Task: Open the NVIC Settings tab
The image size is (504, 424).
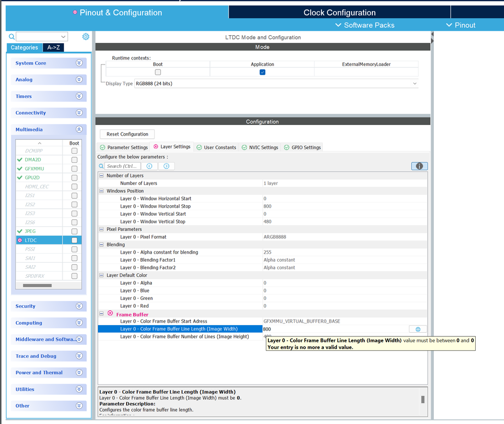Action: pos(260,147)
